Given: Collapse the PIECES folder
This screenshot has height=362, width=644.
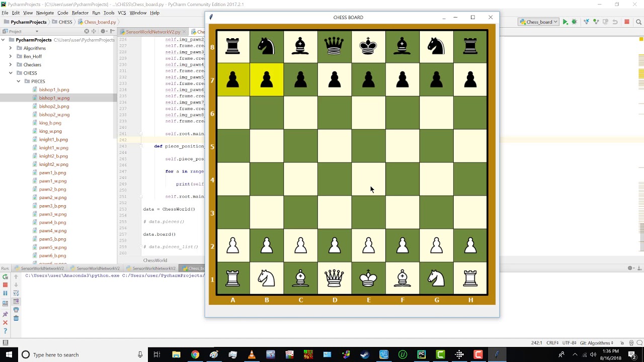Looking at the screenshot, I should [19, 81].
